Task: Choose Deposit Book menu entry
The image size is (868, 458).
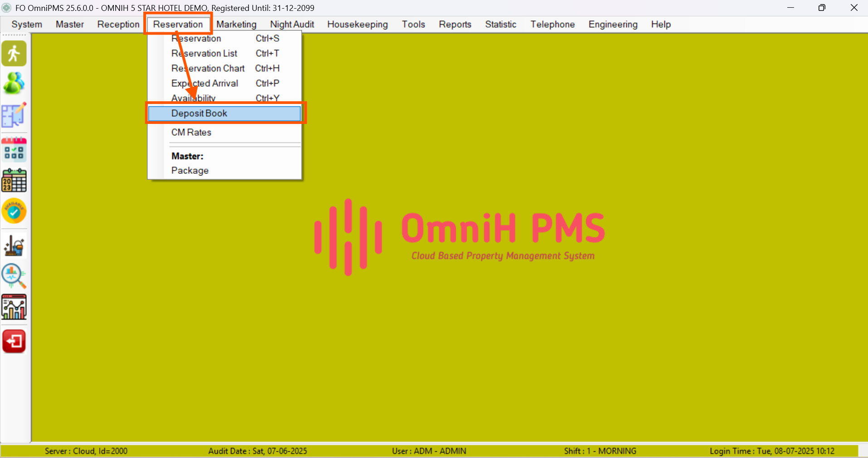Action: tap(224, 113)
